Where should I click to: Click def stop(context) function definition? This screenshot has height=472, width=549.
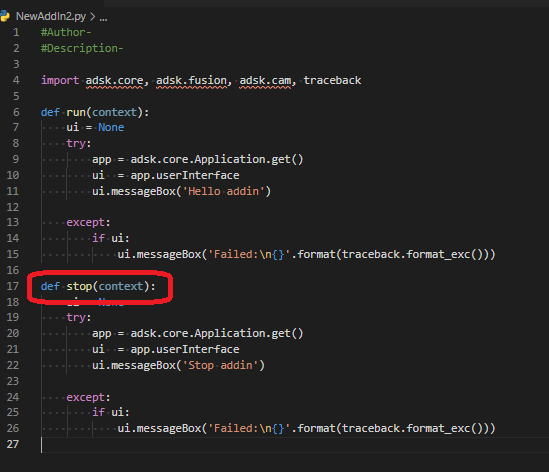[98, 286]
